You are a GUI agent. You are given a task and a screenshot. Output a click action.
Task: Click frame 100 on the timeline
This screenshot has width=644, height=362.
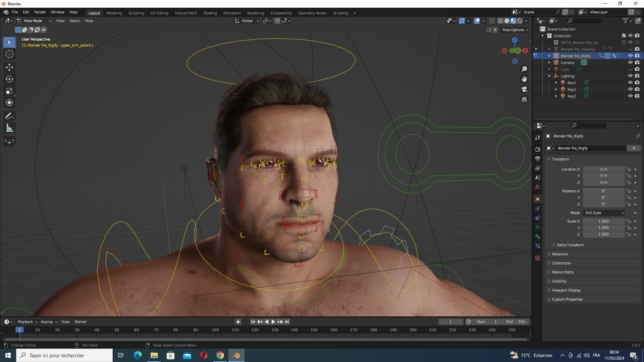215,330
